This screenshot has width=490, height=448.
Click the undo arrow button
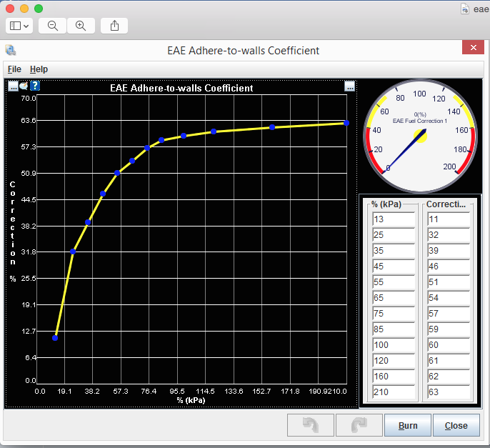coord(310,425)
